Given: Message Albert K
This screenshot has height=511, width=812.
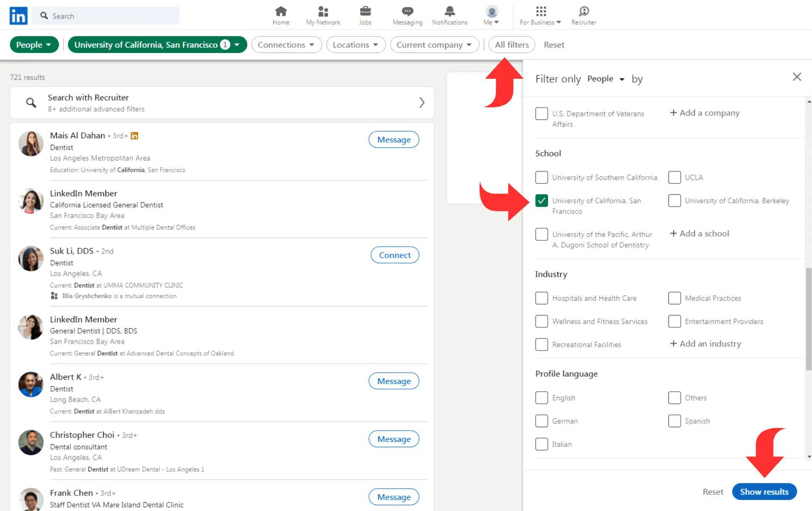Looking at the screenshot, I should [394, 381].
